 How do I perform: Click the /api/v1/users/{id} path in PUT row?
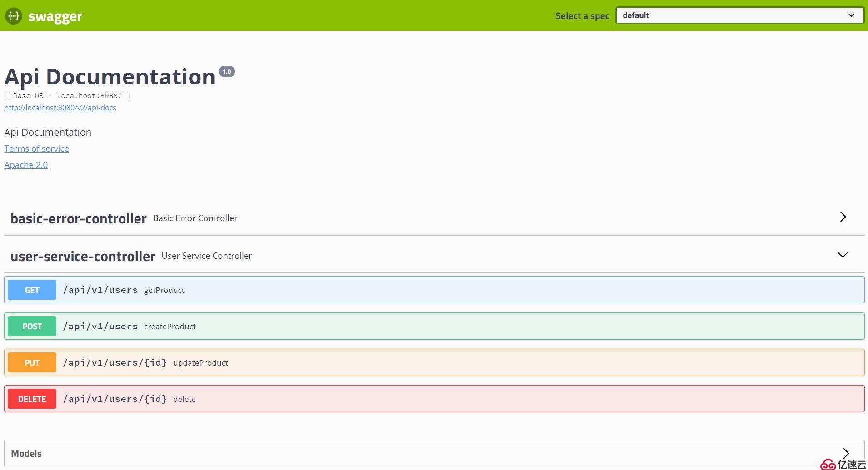115,363
